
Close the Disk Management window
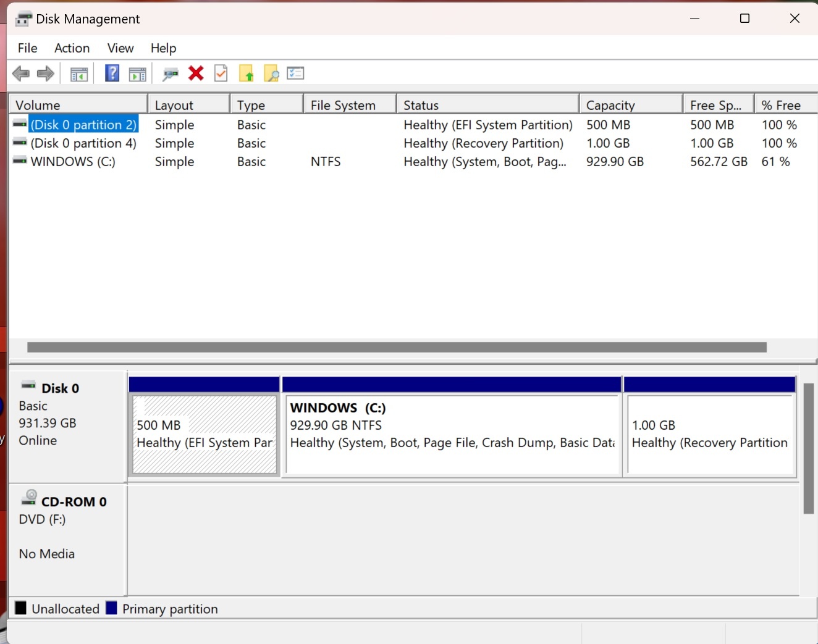pos(795,19)
